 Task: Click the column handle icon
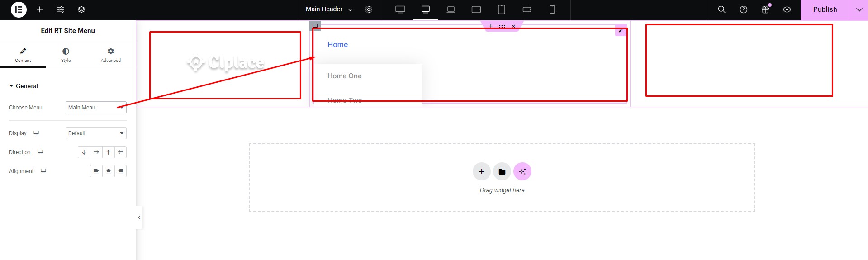click(315, 26)
